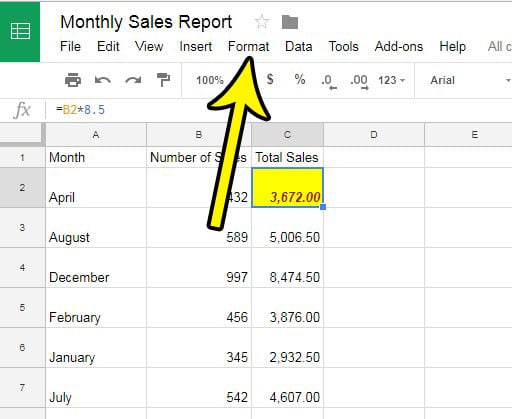
Task: Select the Paint format tool
Action: coord(163,80)
